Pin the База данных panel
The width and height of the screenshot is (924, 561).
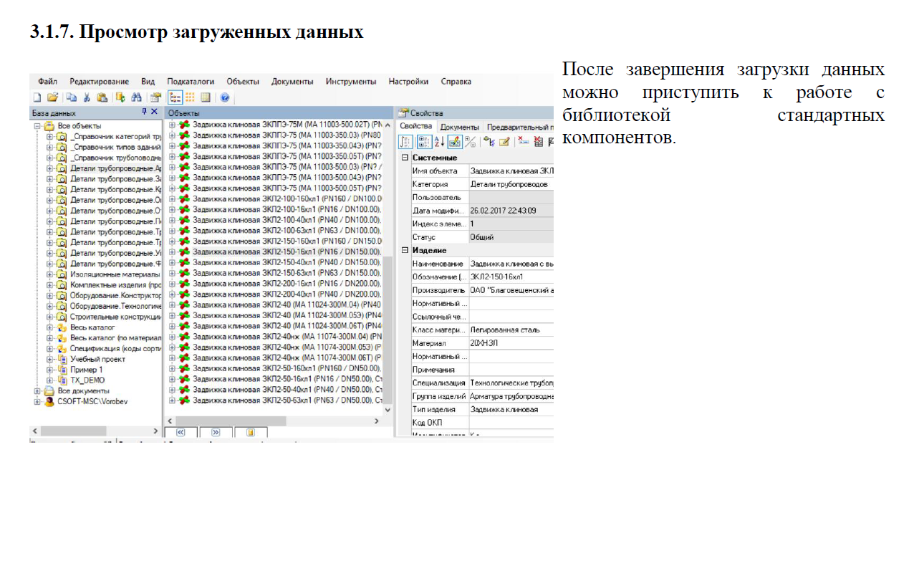pyautogui.click(x=144, y=112)
